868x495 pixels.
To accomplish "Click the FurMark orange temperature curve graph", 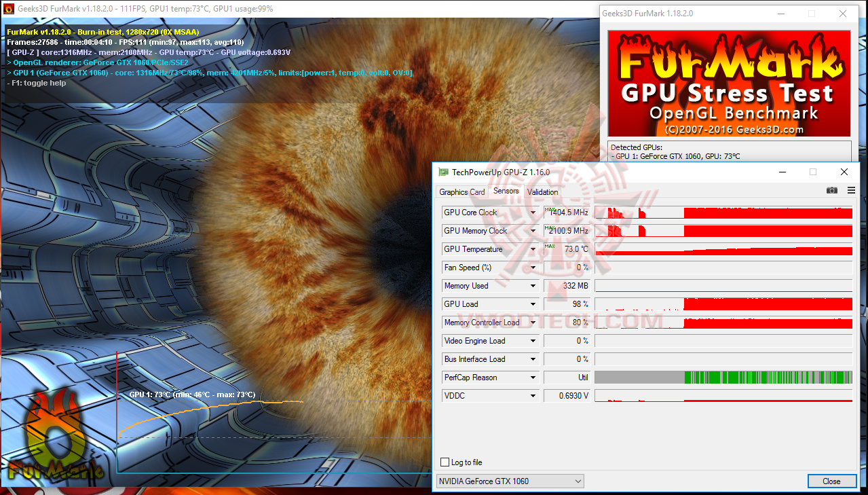I will (210, 419).
